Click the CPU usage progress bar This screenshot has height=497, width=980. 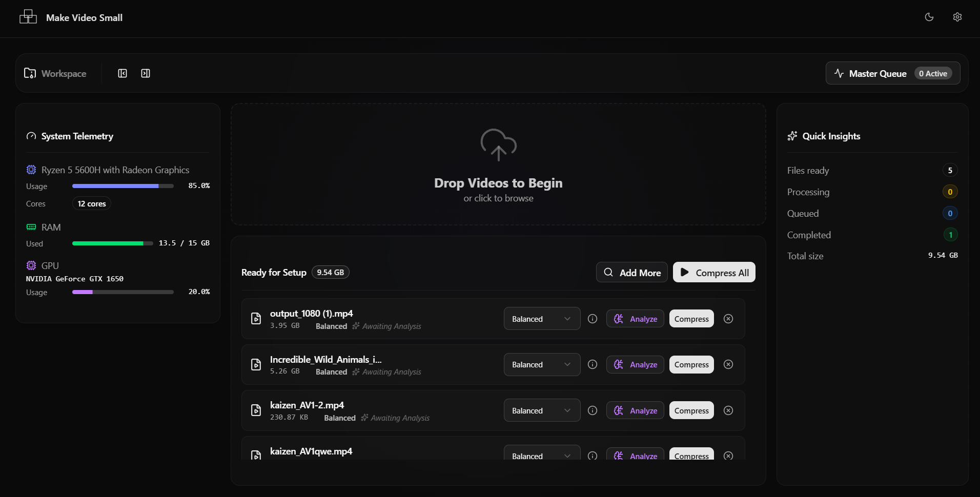click(123, 186)
